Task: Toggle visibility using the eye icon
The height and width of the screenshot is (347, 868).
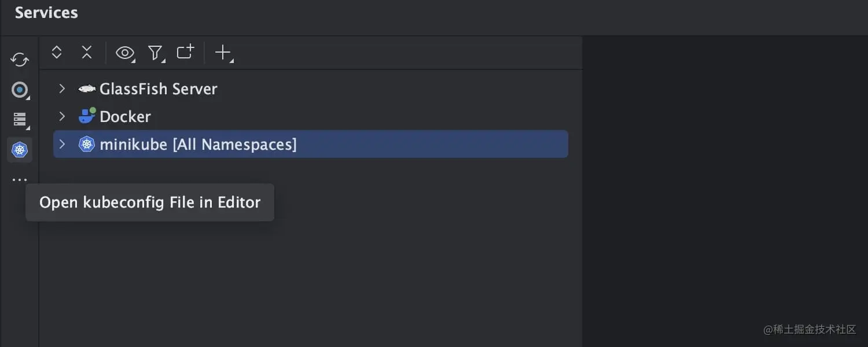Action: [x=125, y=53]
